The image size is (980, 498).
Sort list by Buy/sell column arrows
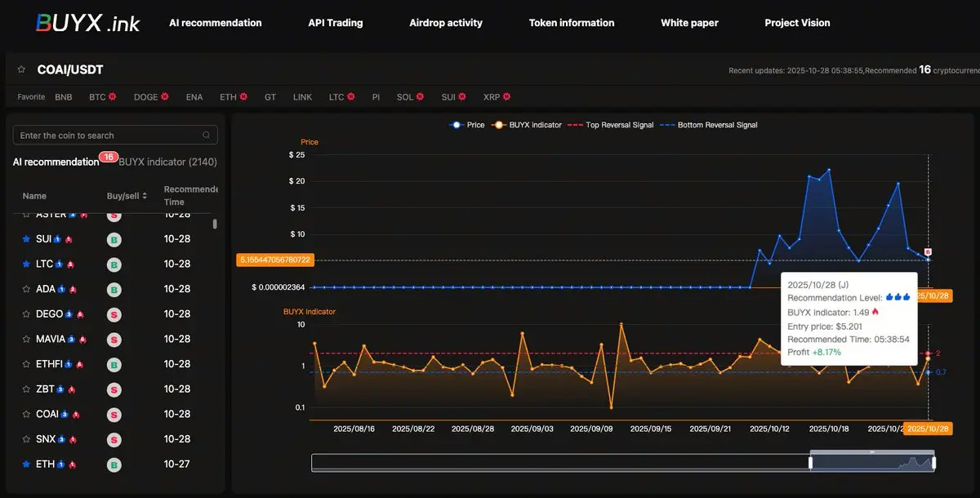point(145,196)
